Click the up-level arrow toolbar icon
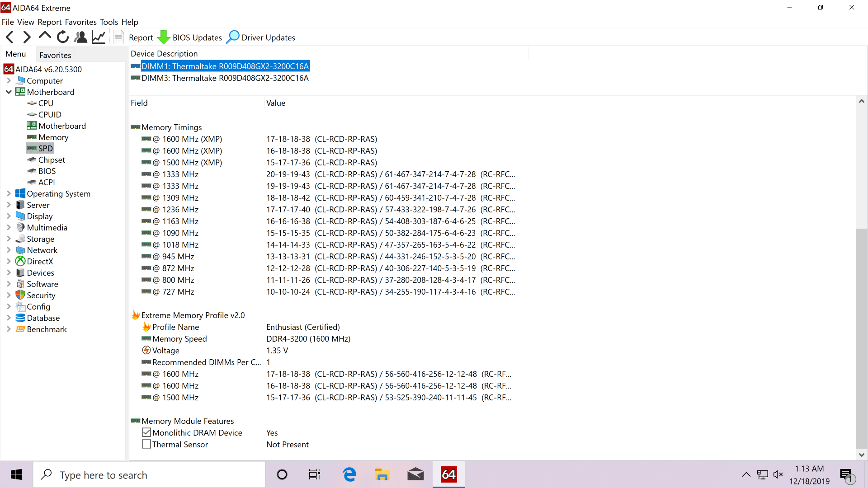This screenshot has width=868, height=488. point(45,36)
